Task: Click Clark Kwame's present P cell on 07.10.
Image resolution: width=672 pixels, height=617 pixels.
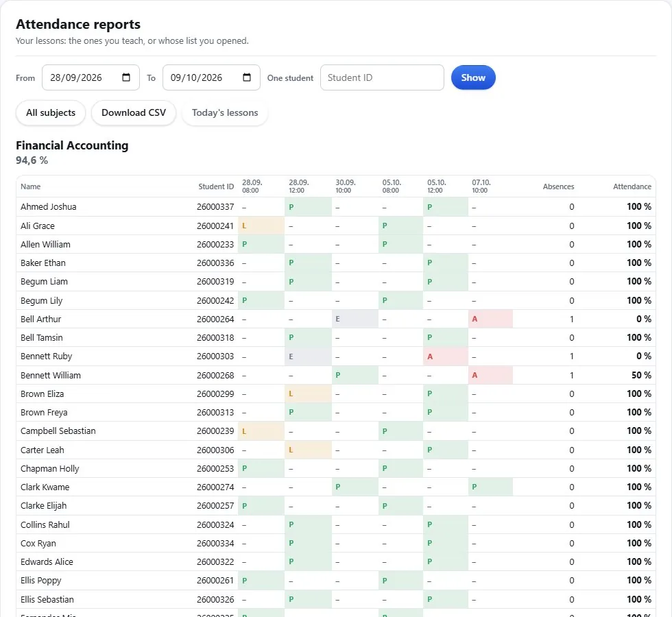Action: tap(490, 487)
